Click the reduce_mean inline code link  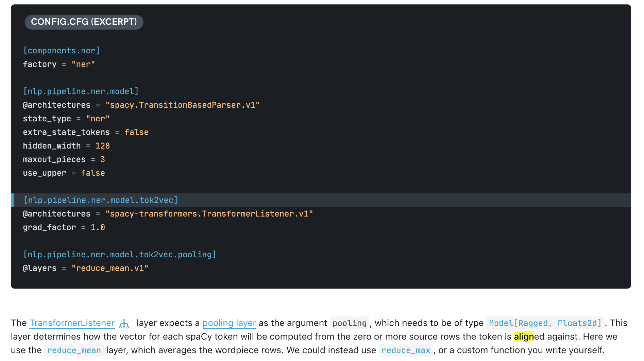(x=74, y=350)
